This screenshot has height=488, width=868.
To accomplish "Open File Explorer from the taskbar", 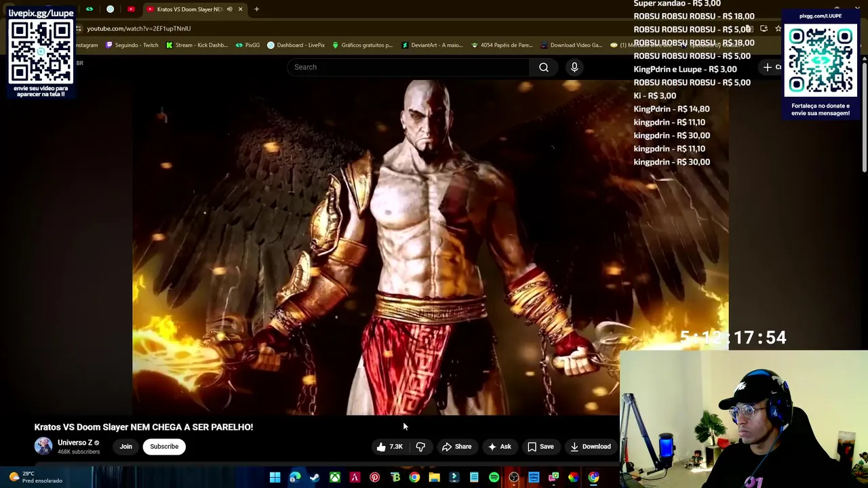I will (x=434, y=478).
